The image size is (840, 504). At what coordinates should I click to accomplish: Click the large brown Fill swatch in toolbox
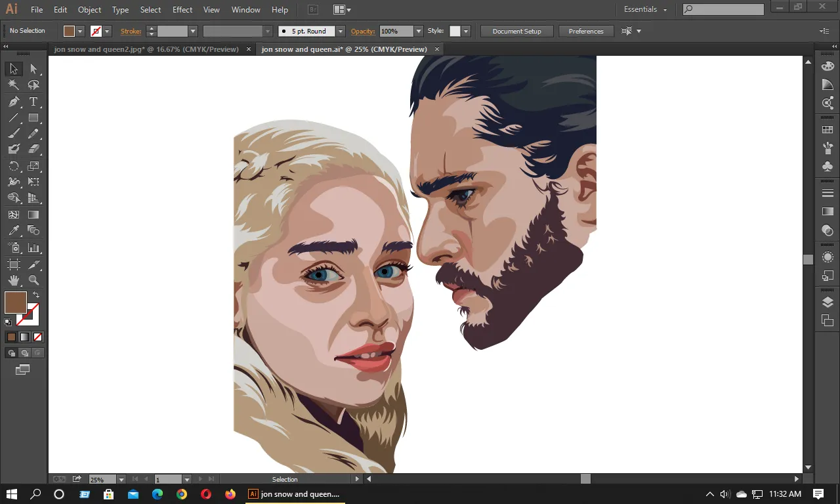[15, 303]
